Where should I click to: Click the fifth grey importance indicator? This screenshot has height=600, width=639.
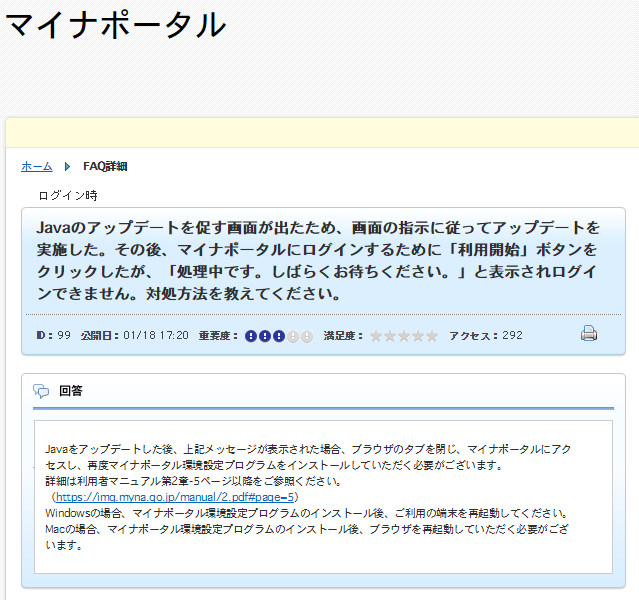point(306,336)
